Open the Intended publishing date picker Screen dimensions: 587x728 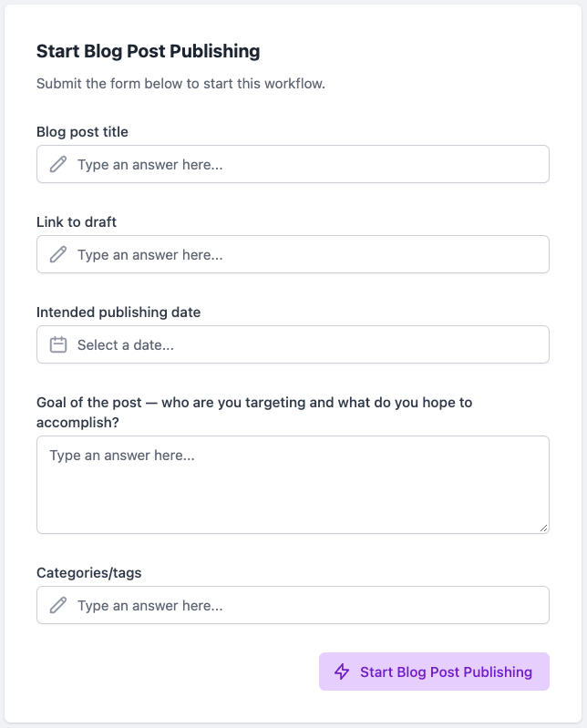click(293, 344)
